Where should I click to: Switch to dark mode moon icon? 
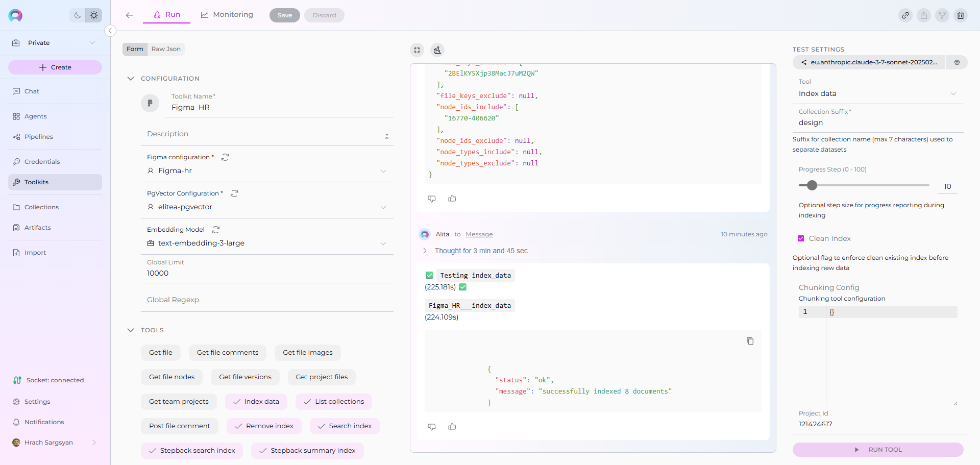(78, 15)
